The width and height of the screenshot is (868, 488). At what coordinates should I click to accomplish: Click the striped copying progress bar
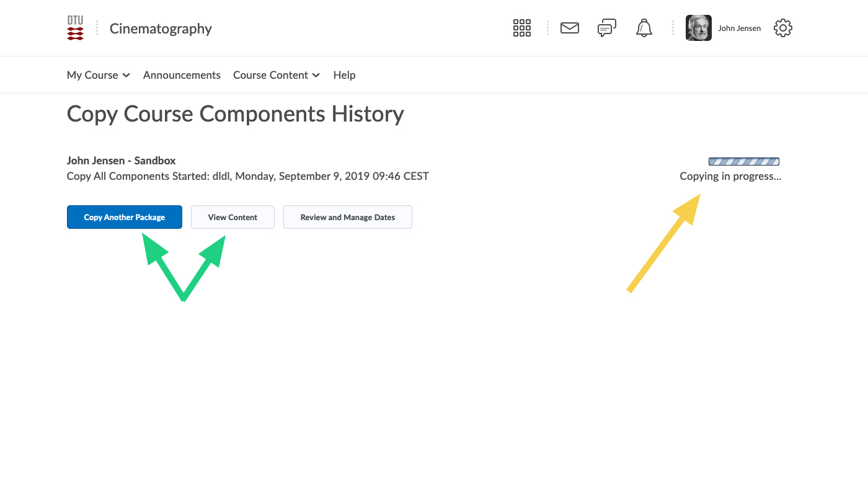pos(744,162)
